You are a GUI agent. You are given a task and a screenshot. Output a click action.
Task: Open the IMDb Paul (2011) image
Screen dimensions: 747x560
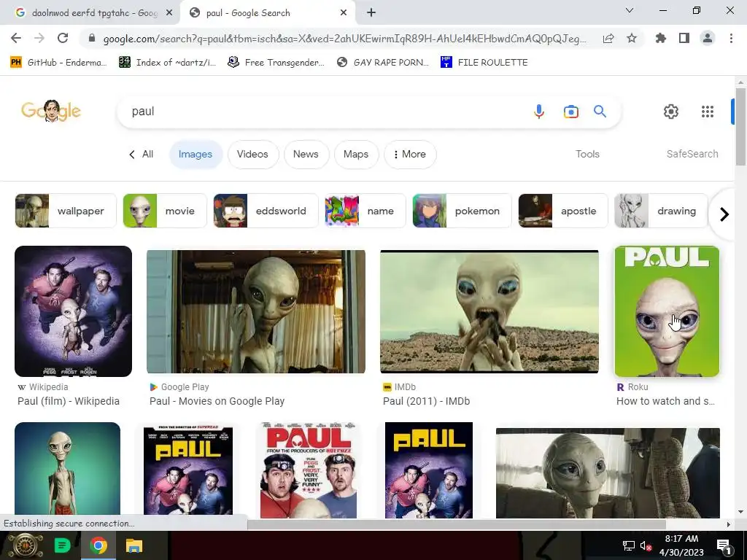click(489, 311)
